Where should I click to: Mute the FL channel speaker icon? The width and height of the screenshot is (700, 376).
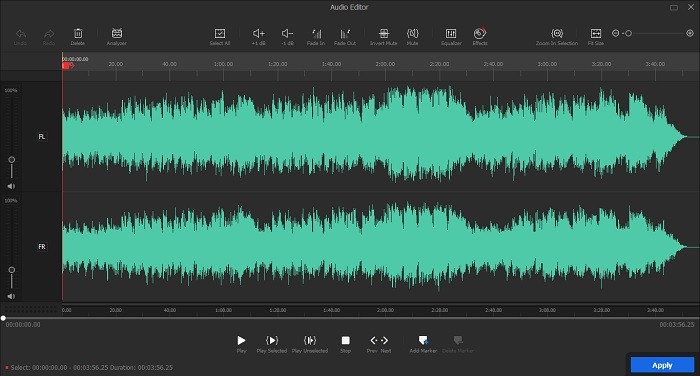11,186
